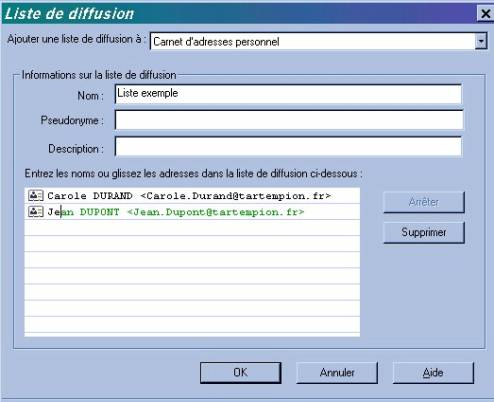Screen dimensions: 494x402
Task: Click the Carnet d'adresses personnel combo box text
Action: pos(216,42)
